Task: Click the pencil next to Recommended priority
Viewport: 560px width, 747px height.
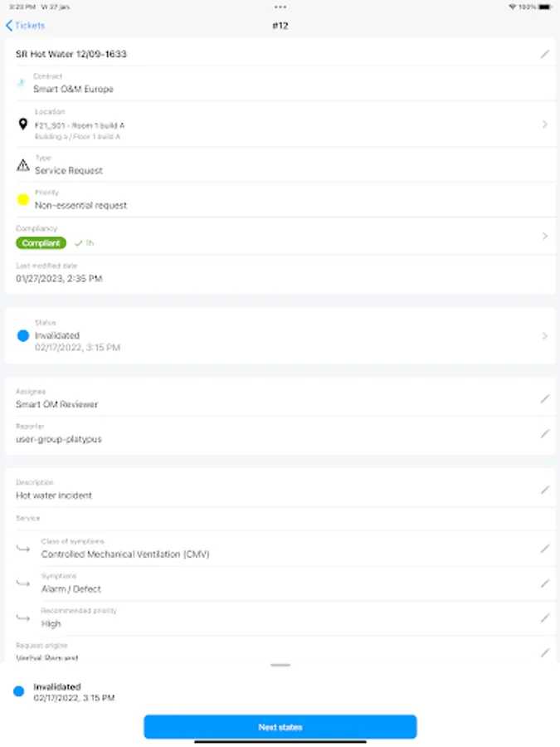Action: [545, 617]
